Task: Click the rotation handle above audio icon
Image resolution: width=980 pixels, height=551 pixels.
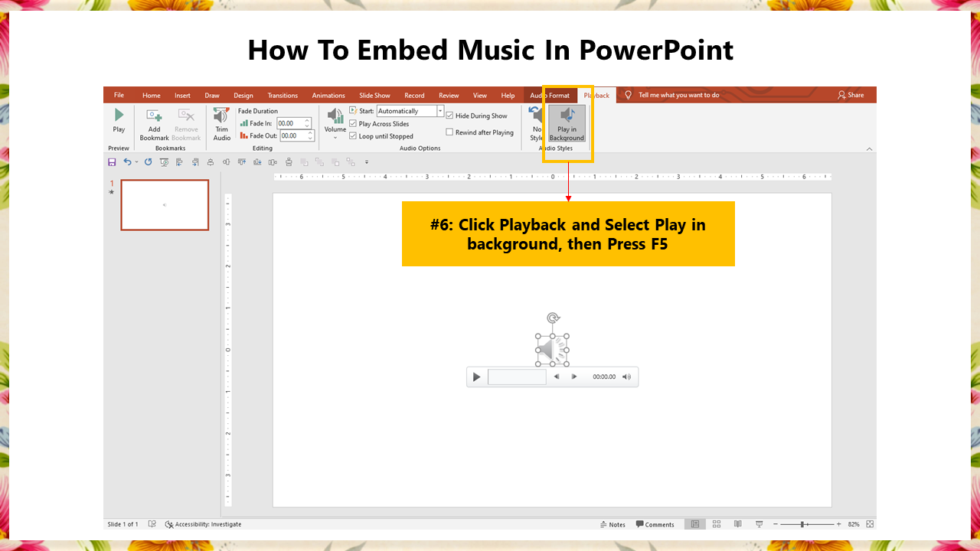Action: [x=553, y=318]
